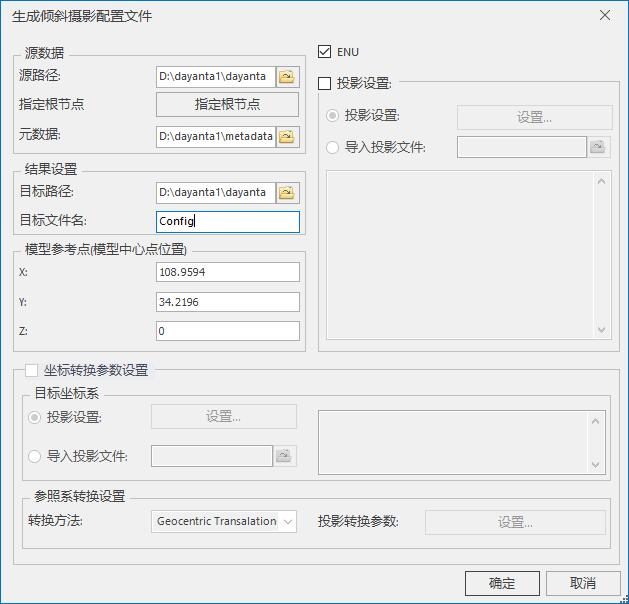Click up arrow of upper projection info scrollbar
Viewport: 629px width, 604px height.
tap(601, 181)
